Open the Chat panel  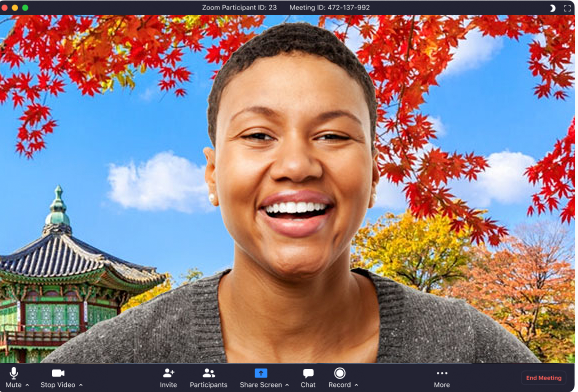[308, 378]
